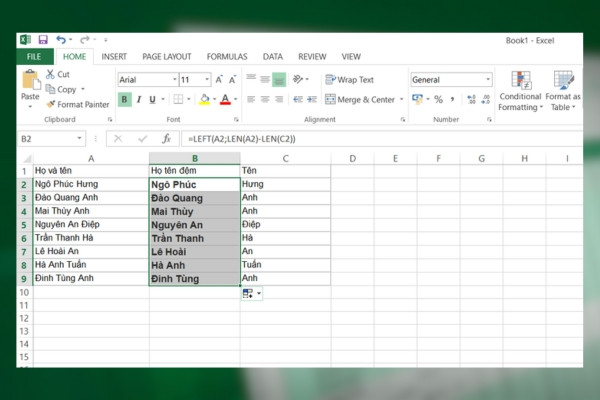Increase decimal places
600x400 pixels.
coord(471,100)
